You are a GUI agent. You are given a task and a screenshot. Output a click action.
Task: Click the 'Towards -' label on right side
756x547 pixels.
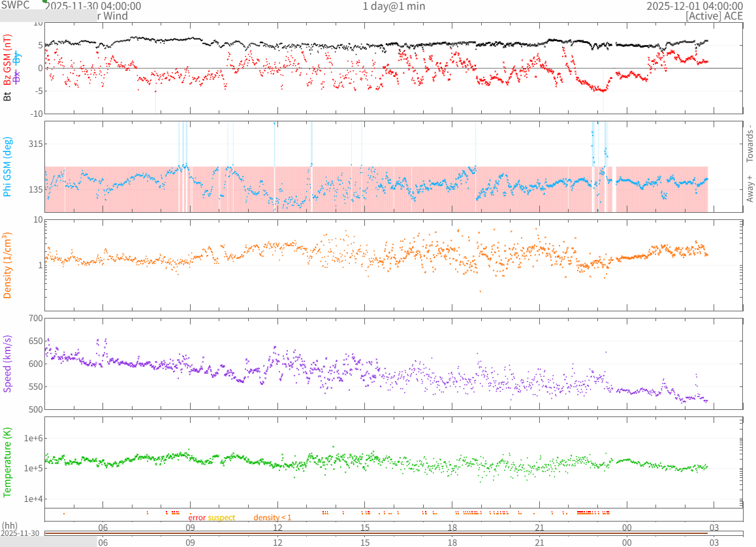click(750, 143)
